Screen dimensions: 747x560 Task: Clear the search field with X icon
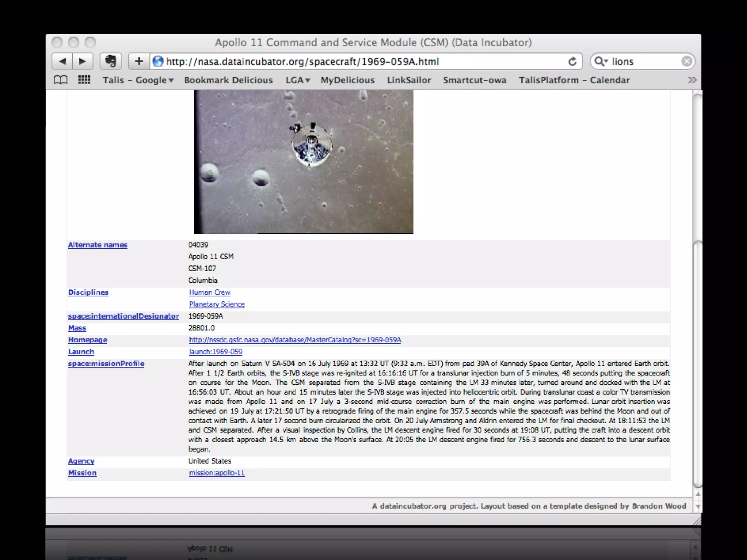click(686, 61)
